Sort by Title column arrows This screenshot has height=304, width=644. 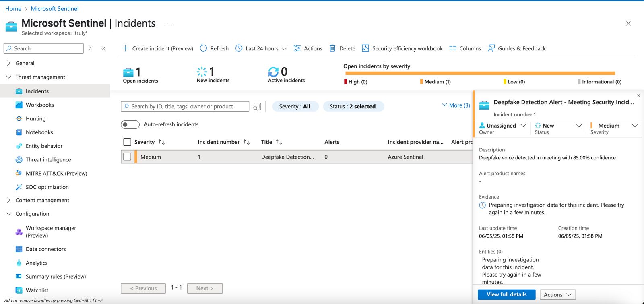[279, 142]
